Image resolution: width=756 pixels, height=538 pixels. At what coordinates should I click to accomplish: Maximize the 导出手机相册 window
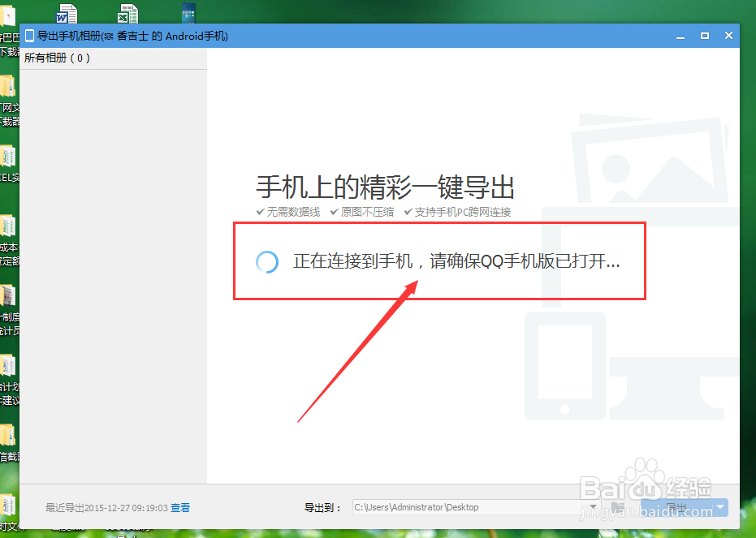click(x=704, y=37)
